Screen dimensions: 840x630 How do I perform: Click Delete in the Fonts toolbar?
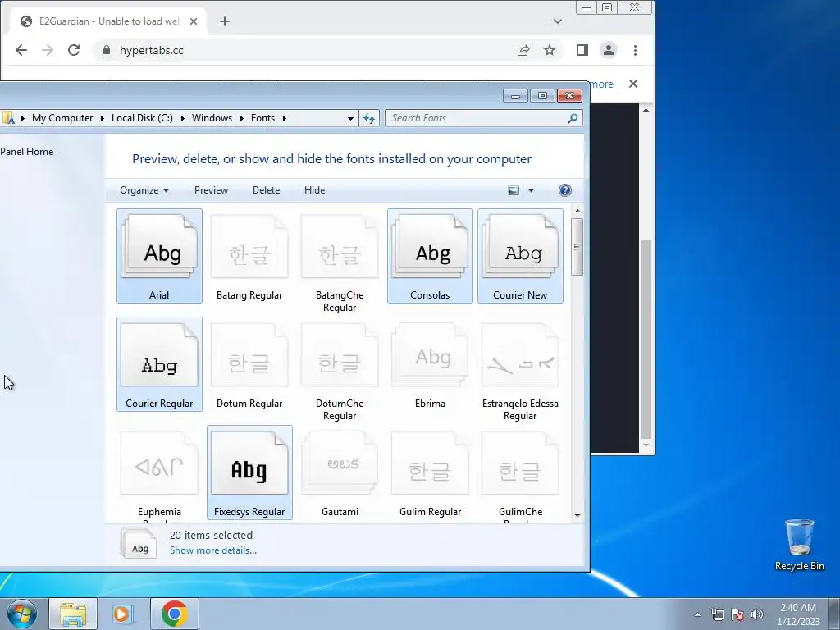[267, 190]
